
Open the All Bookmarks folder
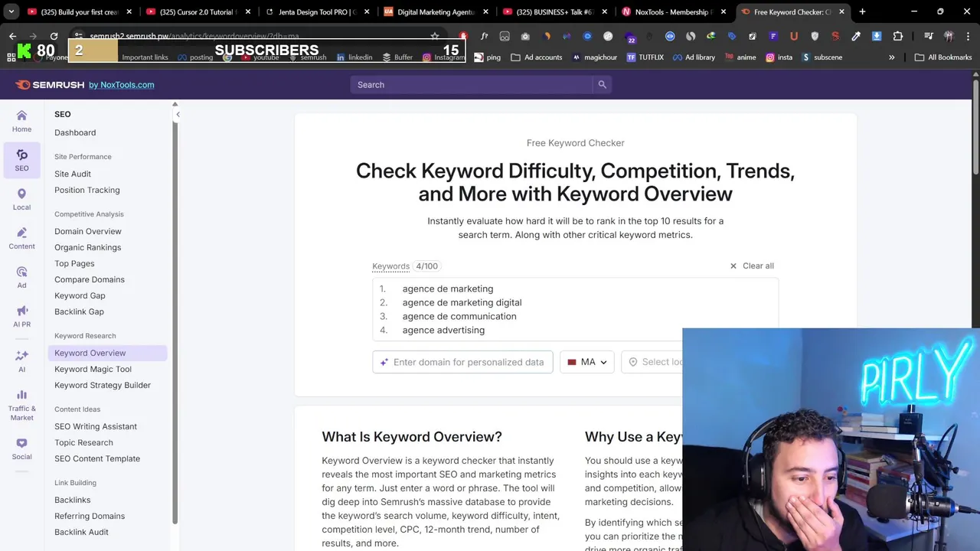942,57
